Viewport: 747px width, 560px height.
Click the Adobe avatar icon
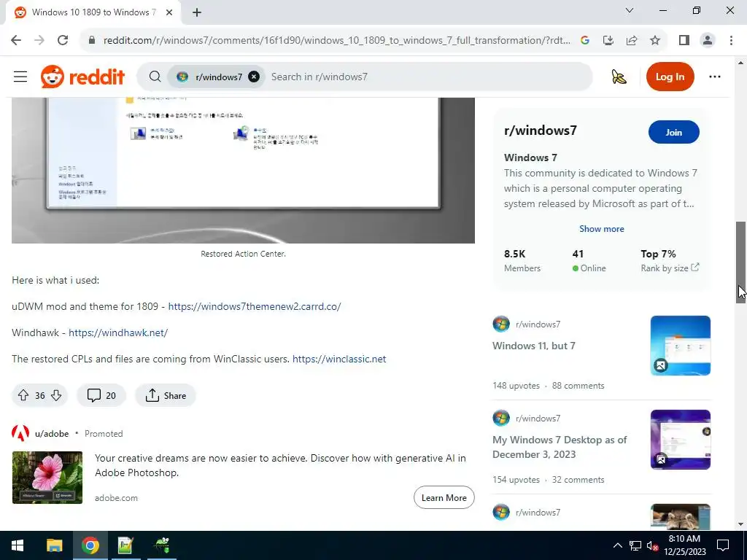20,433
